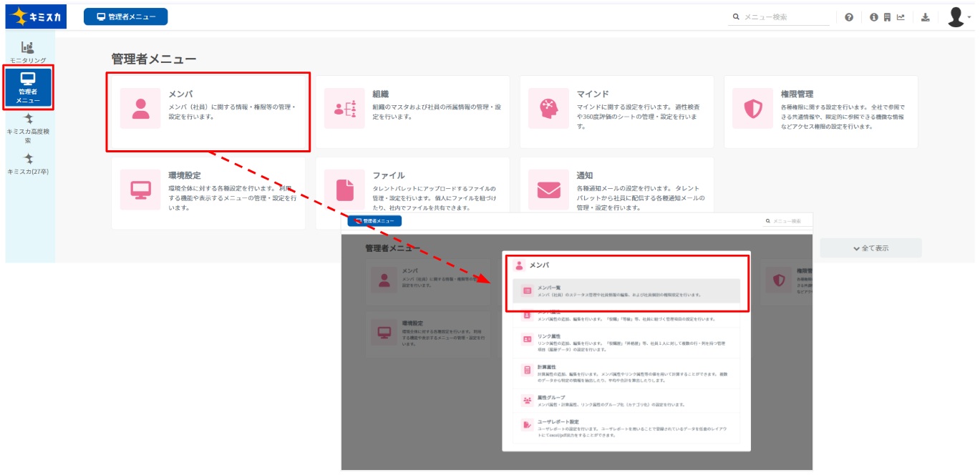Viewport: 980px width, 475px height.
Task: Expand the 全て表示 chevron button
Action: pyautogui.click(x=870, y=248)
